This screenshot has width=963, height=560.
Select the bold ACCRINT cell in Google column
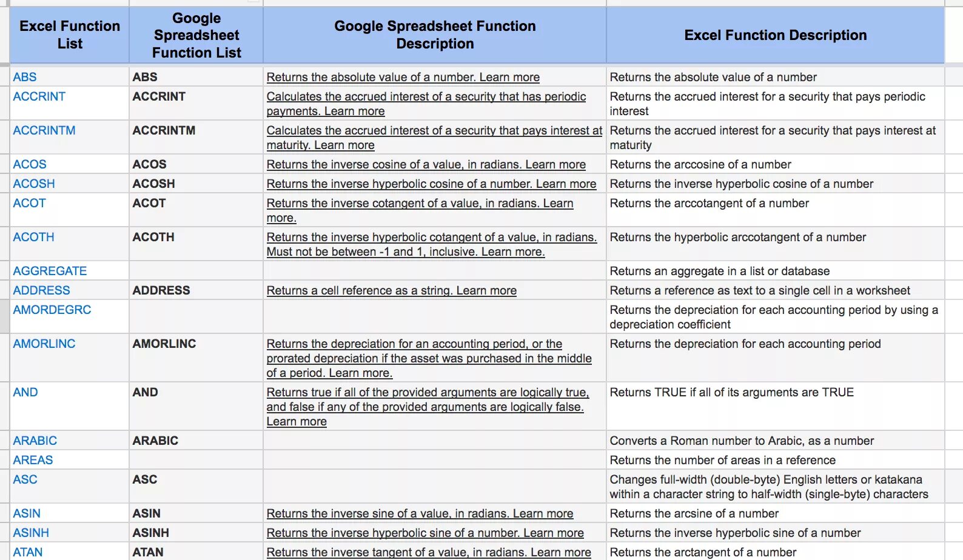(x=196, y=103)
